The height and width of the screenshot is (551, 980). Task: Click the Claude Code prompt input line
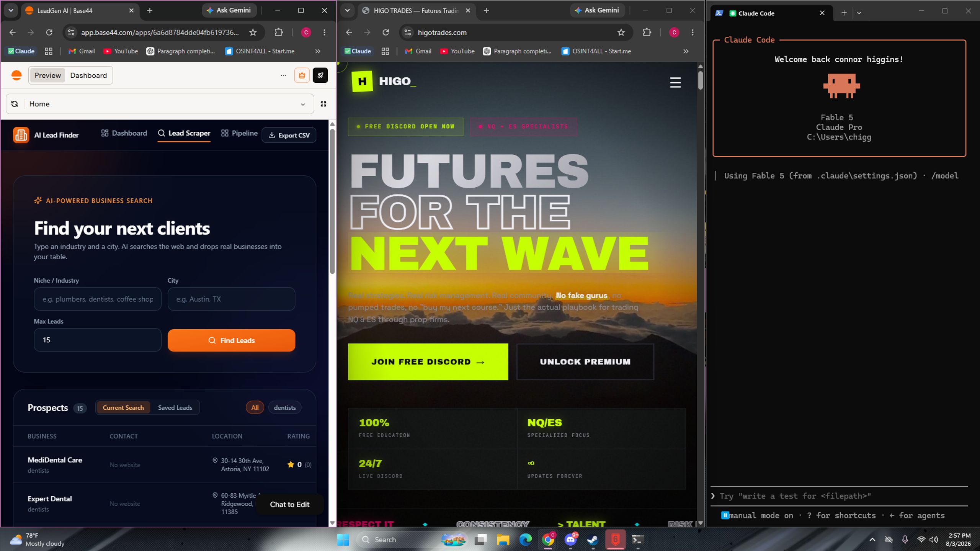[x=839, y=496]
